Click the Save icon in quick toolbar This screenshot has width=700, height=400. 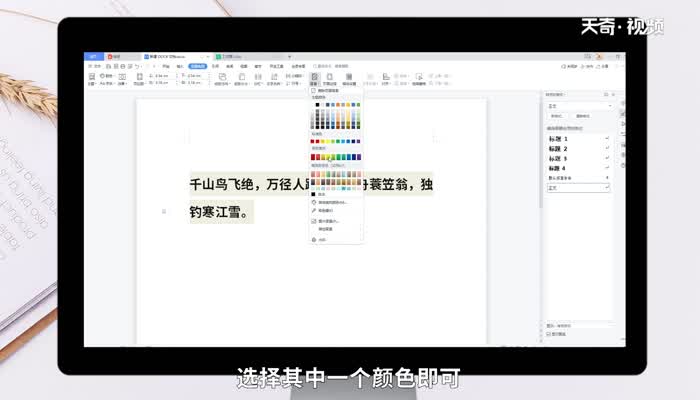coord(108,67)
